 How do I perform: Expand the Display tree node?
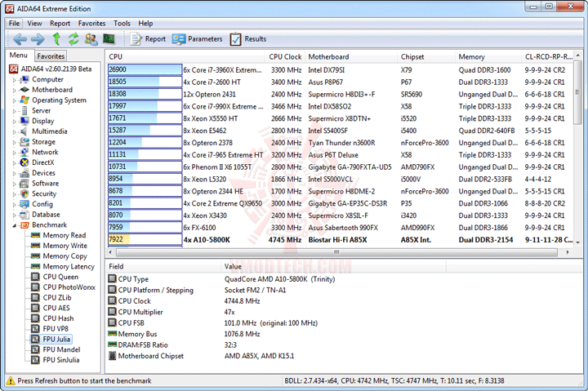point(14,122)
